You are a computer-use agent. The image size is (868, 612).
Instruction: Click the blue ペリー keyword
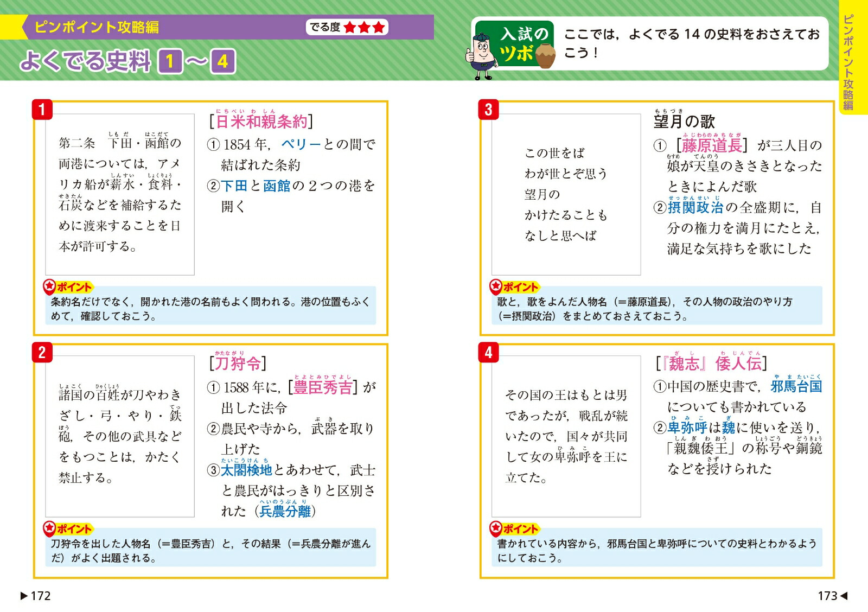(301, 144)
